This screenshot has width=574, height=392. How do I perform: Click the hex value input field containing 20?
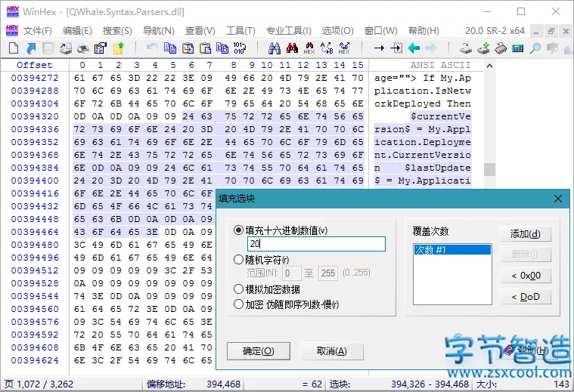(x=316, y=244)
